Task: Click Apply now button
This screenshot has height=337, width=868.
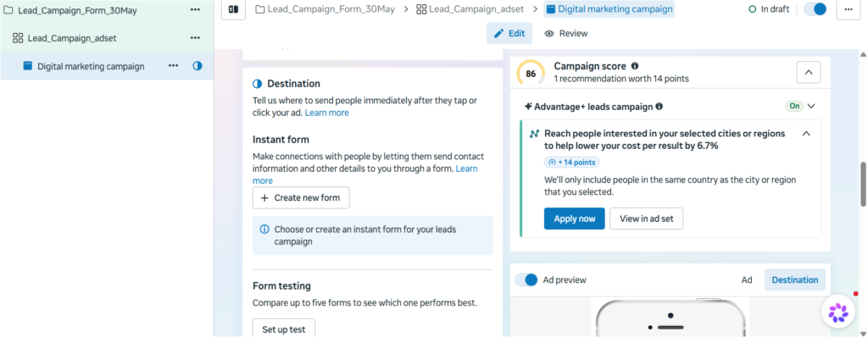Action: [574, 218]
